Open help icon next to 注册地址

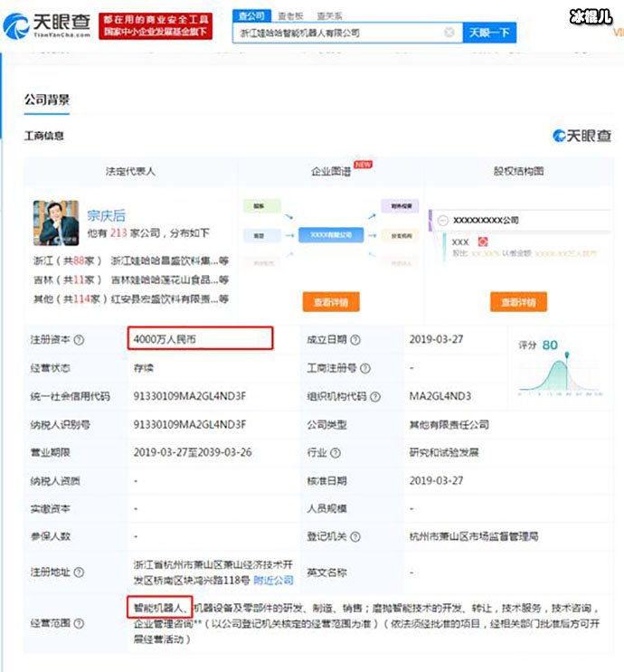point(79,573)
